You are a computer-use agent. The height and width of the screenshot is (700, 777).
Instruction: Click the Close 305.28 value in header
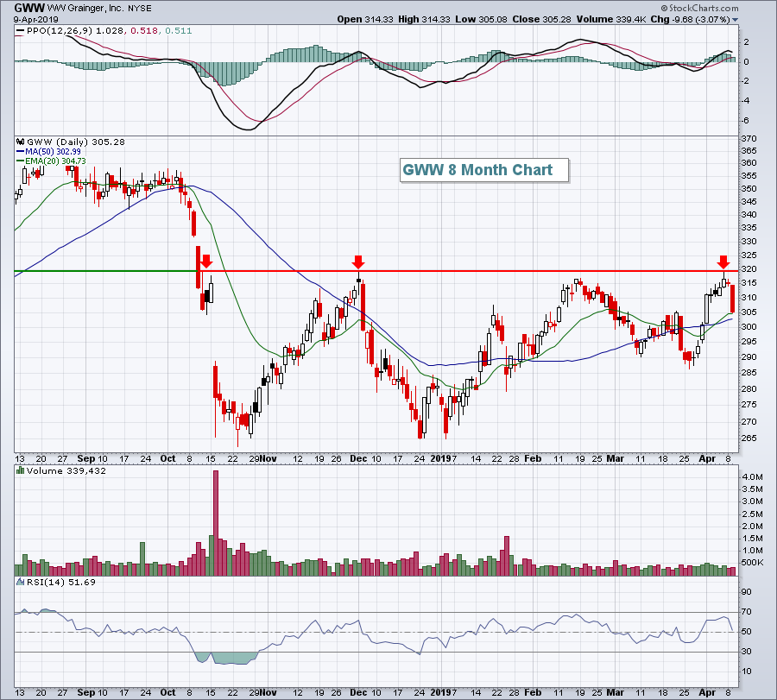(x=541, y=19)
